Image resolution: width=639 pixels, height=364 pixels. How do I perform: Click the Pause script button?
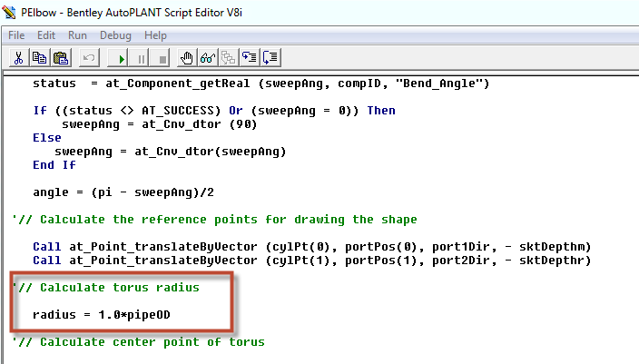click(141, 58)
